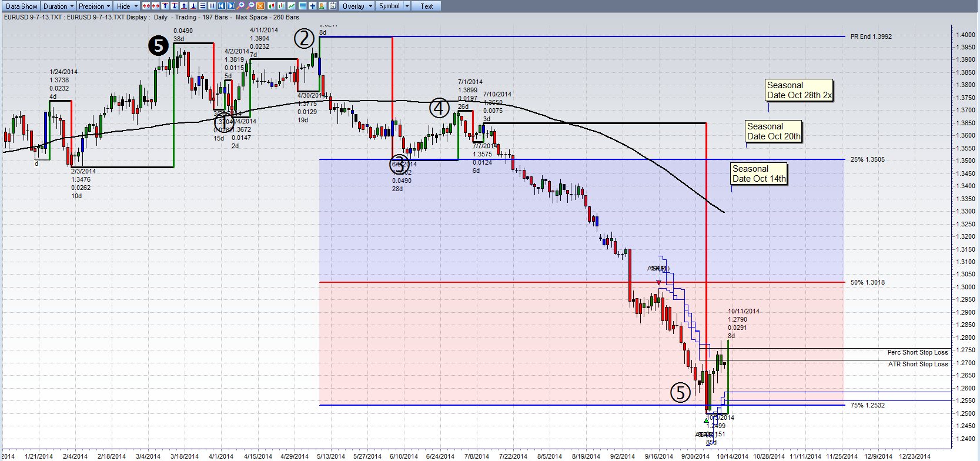Click the PR End 1.3992 label
Image resolution: width=980 pixels, height=461 pixels.
[x=871, y=36]
